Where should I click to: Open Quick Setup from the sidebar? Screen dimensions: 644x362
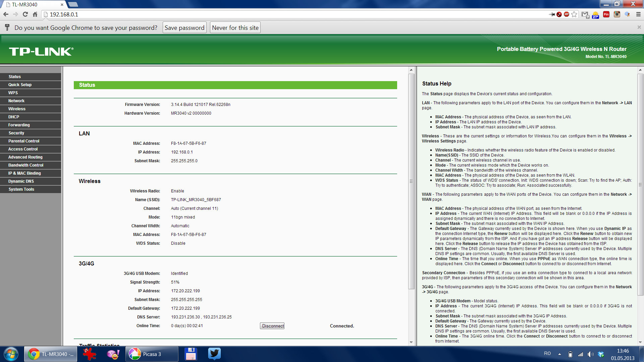(20, 85)
